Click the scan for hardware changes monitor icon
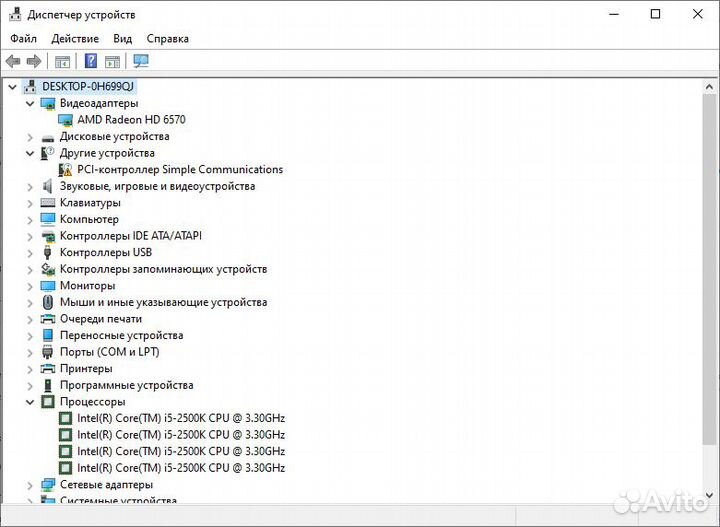The image size is (720, 527). [x=141, y=61]
